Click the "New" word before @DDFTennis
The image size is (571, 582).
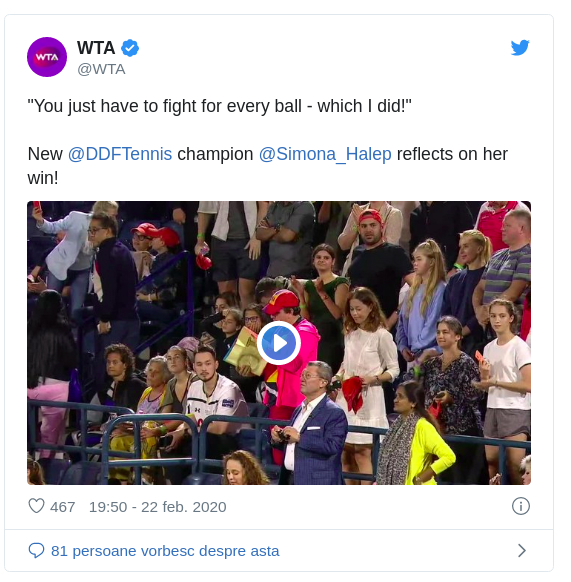pos(46,156)
